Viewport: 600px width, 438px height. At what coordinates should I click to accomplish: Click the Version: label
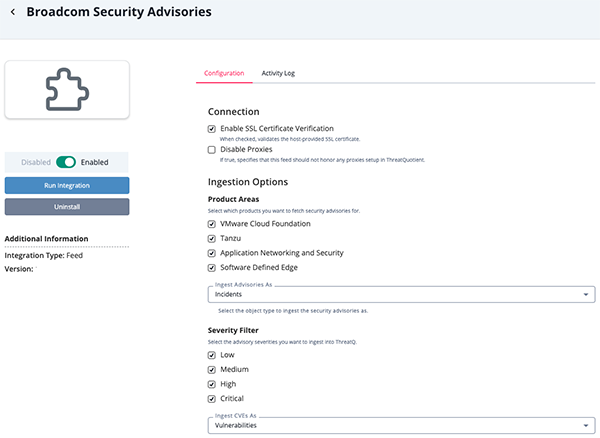(19, 269)
